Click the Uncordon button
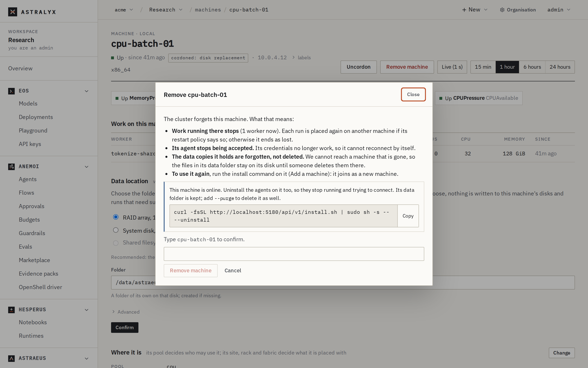The width and height of the screenshot is (588, 368). point(358,67)
